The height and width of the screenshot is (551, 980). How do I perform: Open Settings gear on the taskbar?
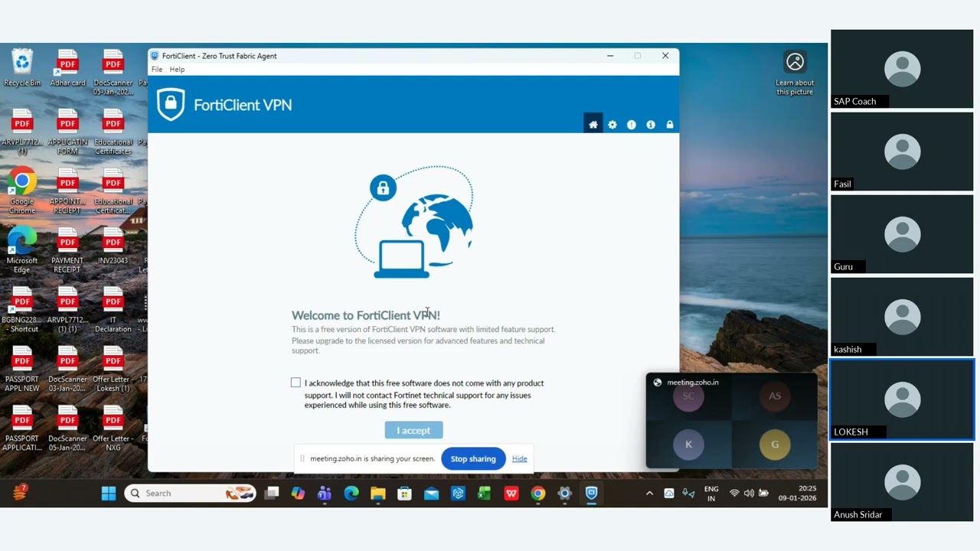pos(565,494)
